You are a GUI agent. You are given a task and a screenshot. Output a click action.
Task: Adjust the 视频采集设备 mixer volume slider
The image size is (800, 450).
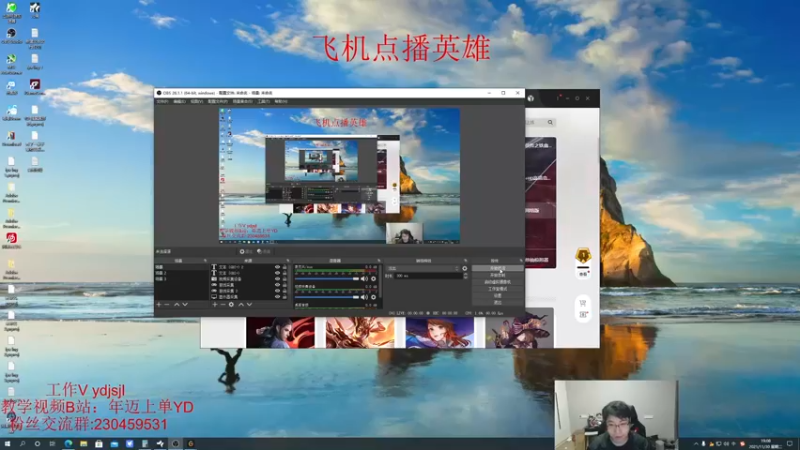327,297
